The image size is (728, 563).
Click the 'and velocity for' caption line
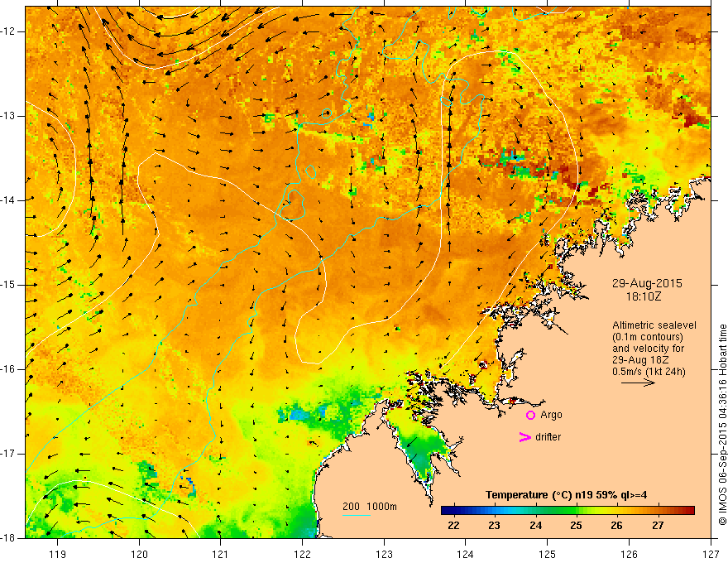point(648,349)
